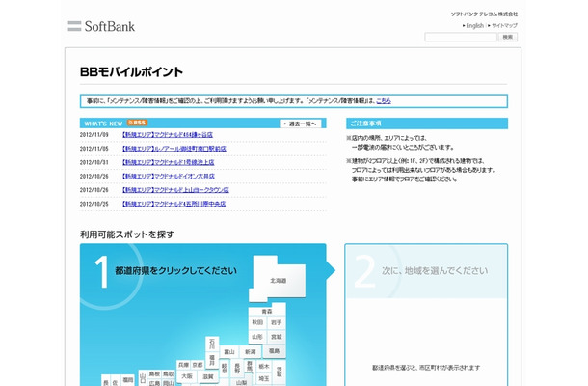Open the 2012/10/31 マクドナルド1号線池上店 link
Image resolution: width=588 pixels, height=386 pixels.
168,162
